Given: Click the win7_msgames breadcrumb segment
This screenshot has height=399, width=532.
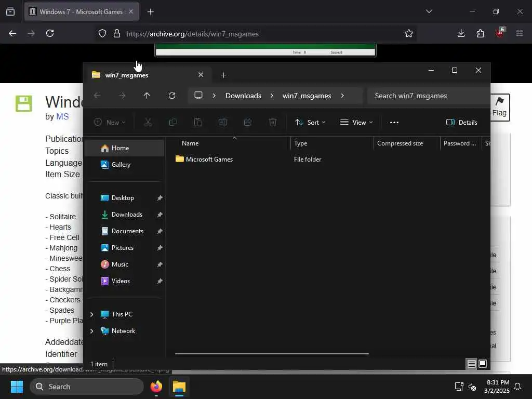Looking at the screenshot, I should click(307, 96).
